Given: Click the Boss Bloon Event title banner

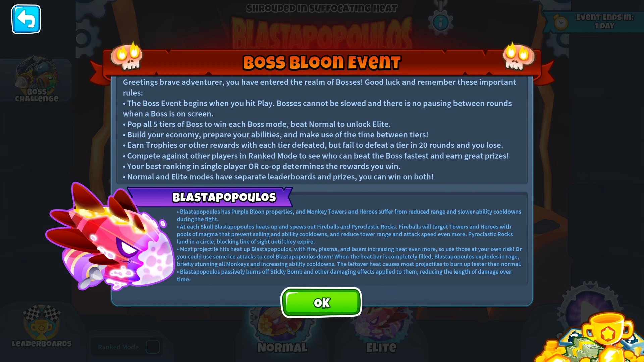Looking at the screenshot, I should point(322,63).
